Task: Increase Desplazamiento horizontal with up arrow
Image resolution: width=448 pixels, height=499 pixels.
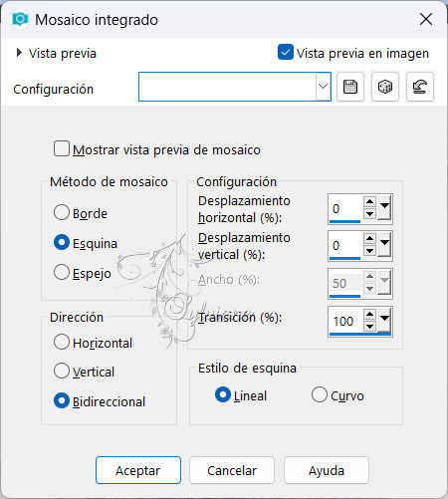Action: point(369,202)
